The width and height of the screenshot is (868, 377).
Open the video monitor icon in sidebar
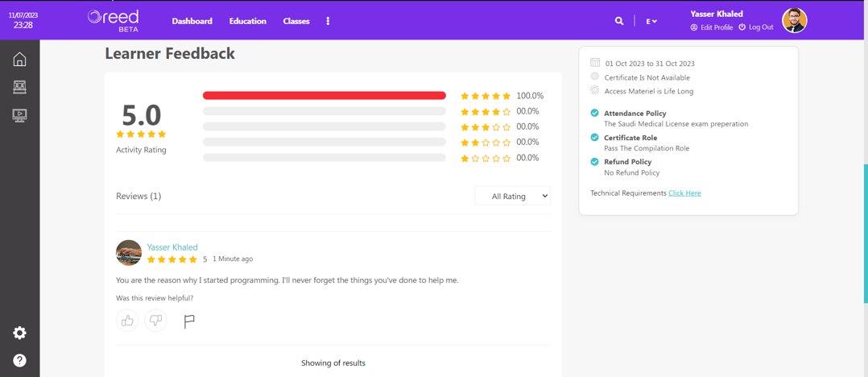[19, 115]
